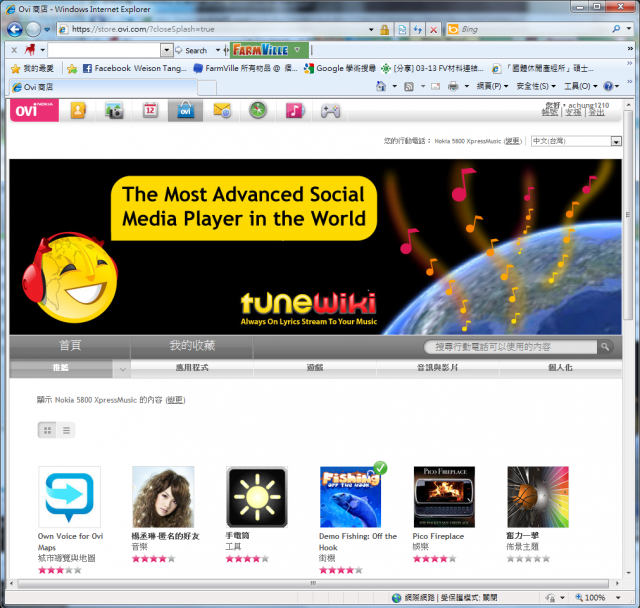Toggle Compatibility View page icon
640x608 pixels.
point(402,29)
